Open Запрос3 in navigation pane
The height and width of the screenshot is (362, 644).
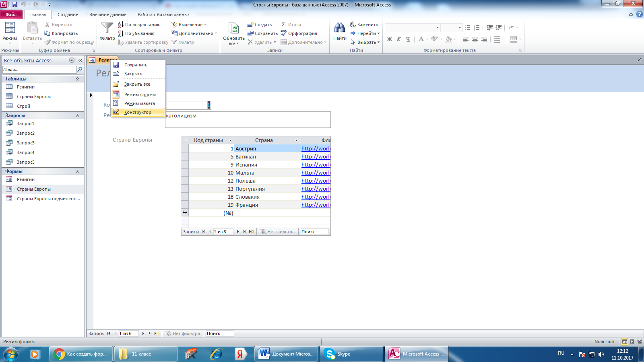26,143
